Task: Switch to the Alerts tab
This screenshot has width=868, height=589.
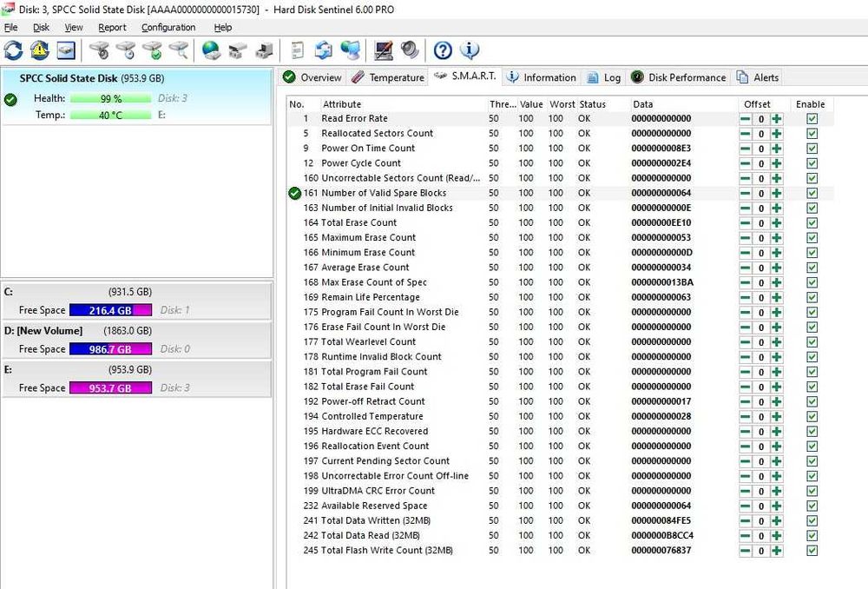Action: (x=758, y=77)
